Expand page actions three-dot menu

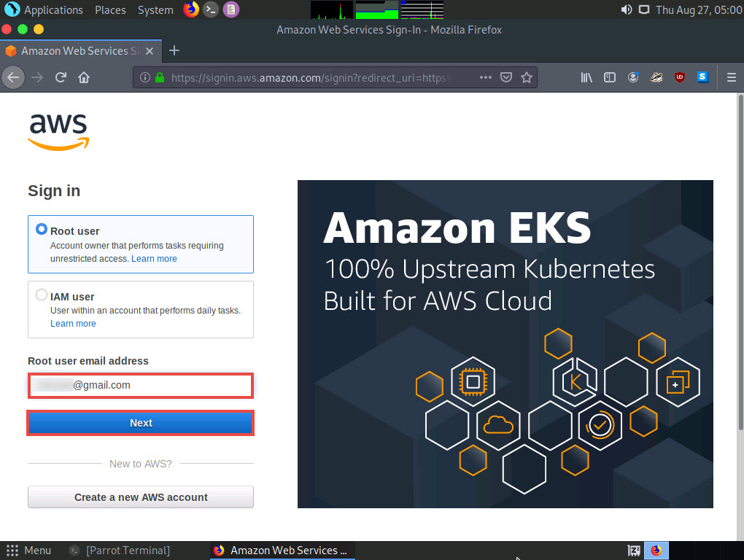tap(486, 77)
